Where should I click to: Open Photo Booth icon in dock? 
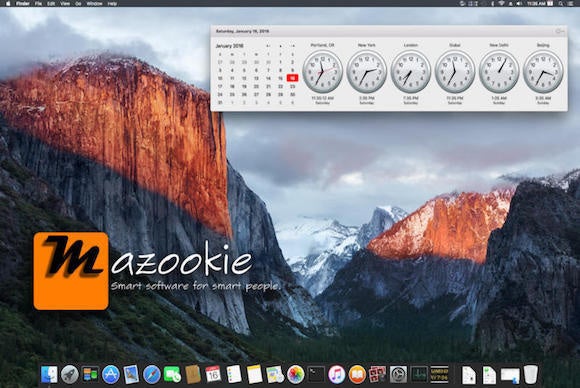pyautogui.click(x=378, y=375)
